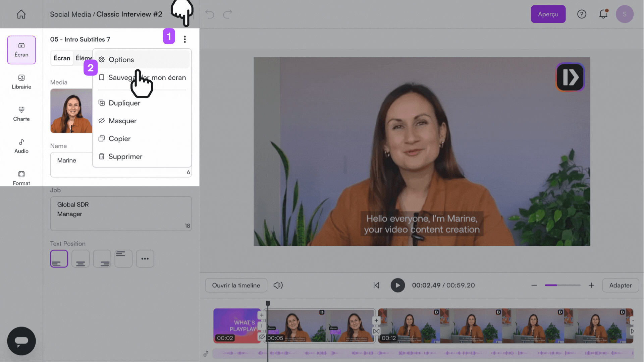Click the home icon
Viewport: 644px width, 362px height.
coord(21,14)
